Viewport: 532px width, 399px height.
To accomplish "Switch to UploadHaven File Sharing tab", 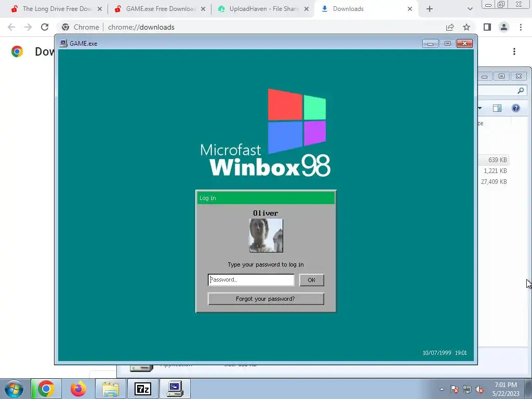I will pos(263,9).
